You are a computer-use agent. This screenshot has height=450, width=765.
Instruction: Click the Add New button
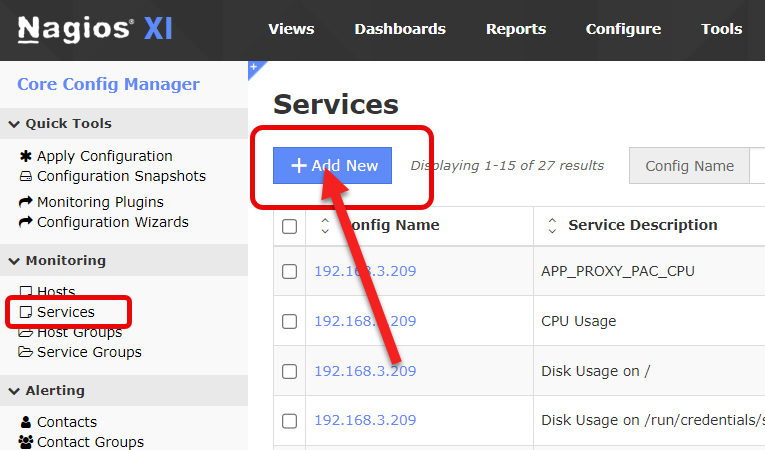(333, 166)
